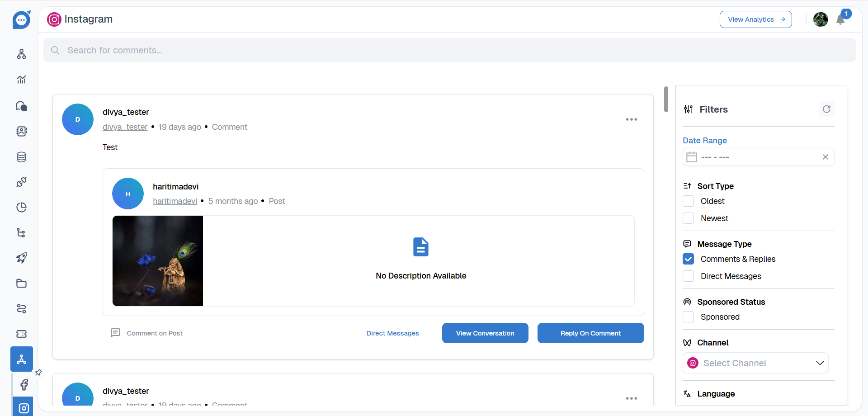The image size is (868, 416).
Task: Open the ticket sidebar icon
Action: coord(21,334)
